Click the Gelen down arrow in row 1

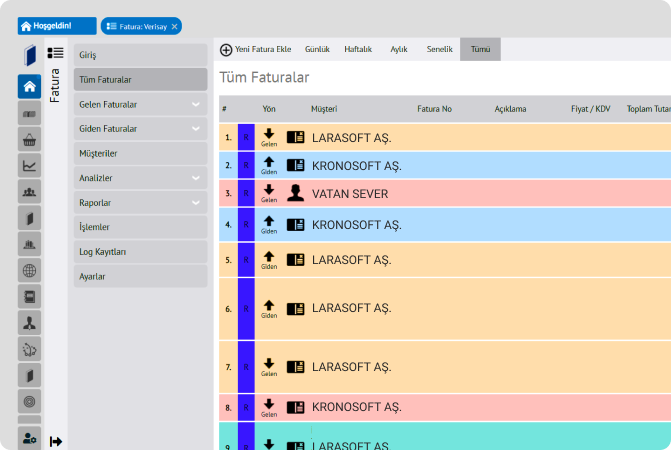point(269,135)
